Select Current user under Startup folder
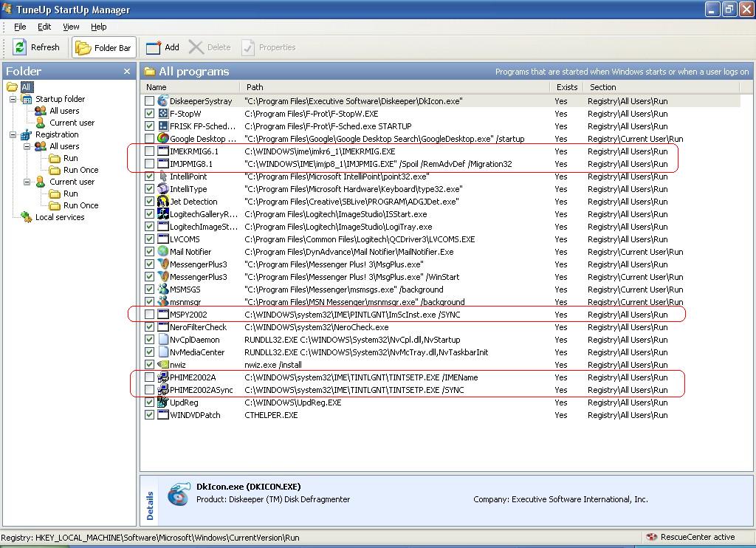This screenshot has width=756, height=548. pos(72,123)
